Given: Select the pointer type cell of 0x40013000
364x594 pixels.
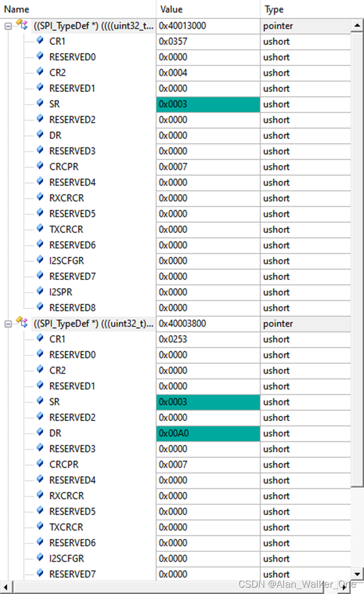Looking at the screenshot, I should pyautogui.click(x=306, y=26).
